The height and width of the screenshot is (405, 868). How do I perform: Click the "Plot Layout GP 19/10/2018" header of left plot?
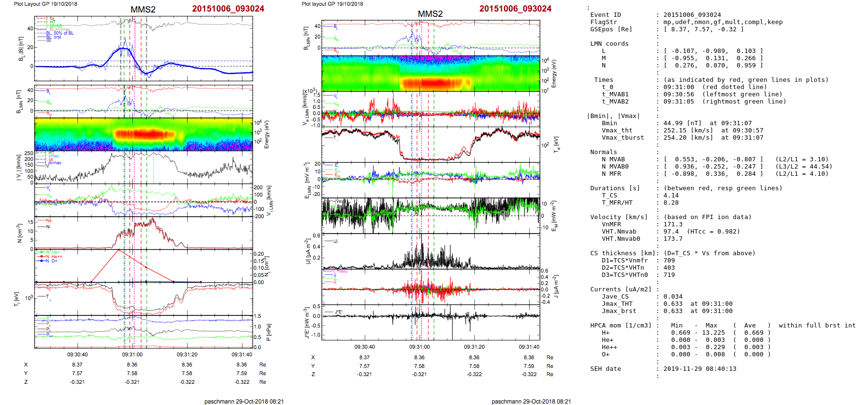coord(45,4)
